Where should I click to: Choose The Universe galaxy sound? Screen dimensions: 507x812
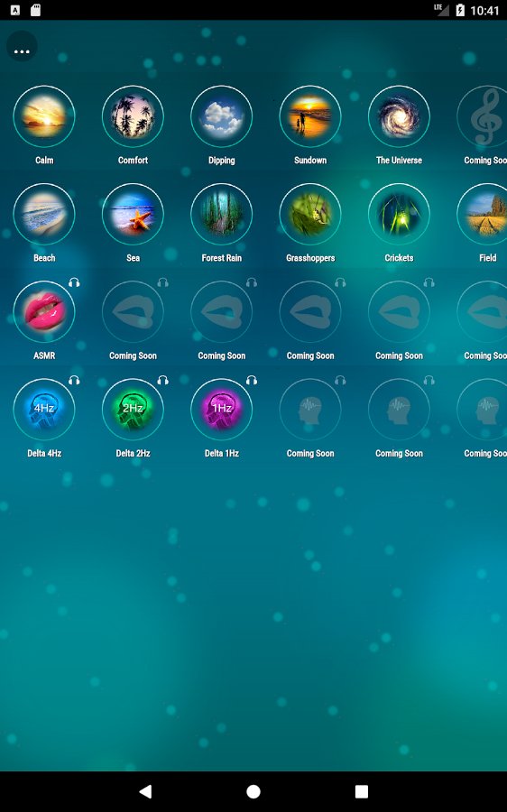point(399,116)
